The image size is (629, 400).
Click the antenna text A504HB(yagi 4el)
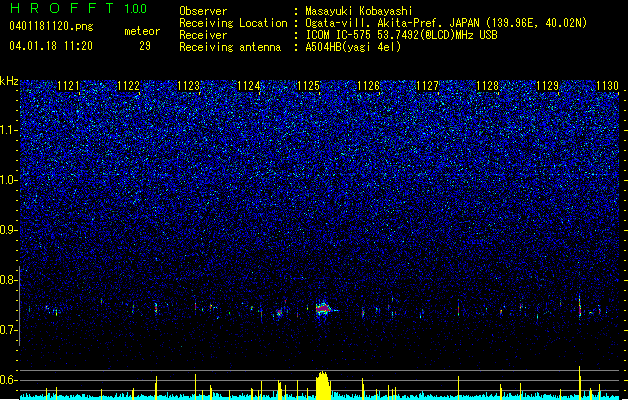(353, 47)
